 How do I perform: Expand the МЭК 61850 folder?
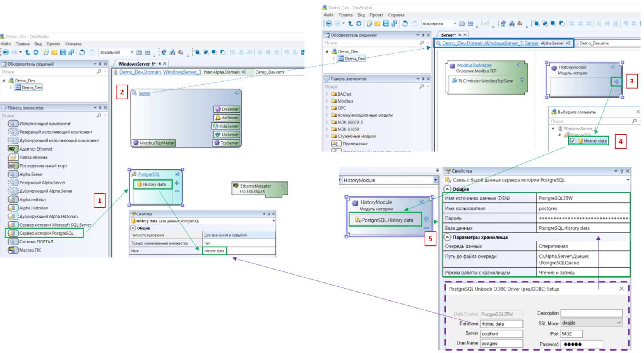pos(327,129)
